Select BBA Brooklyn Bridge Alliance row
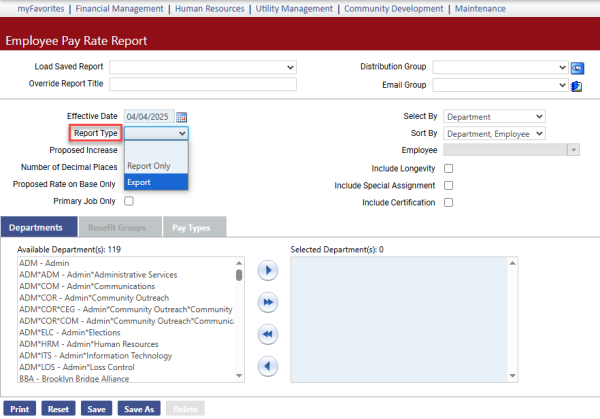The width and height of the screenshot is (600, 419). [126, 378]
